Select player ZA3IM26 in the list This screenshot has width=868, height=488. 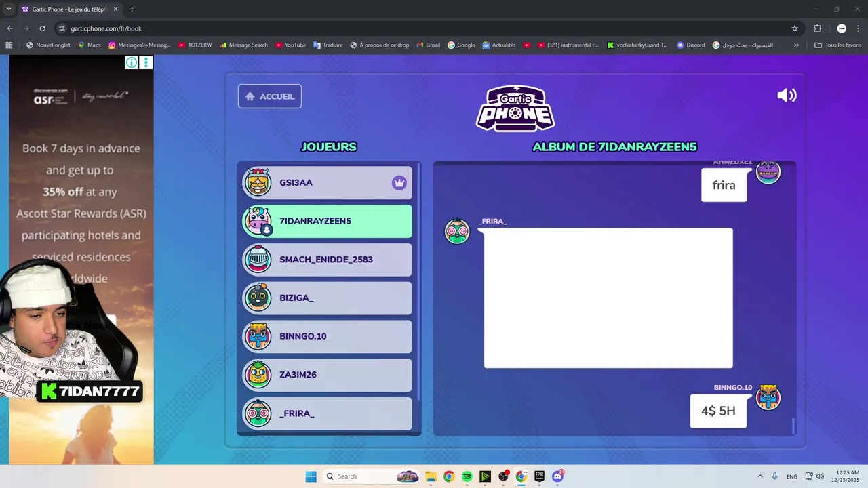[x=328, y=375]
